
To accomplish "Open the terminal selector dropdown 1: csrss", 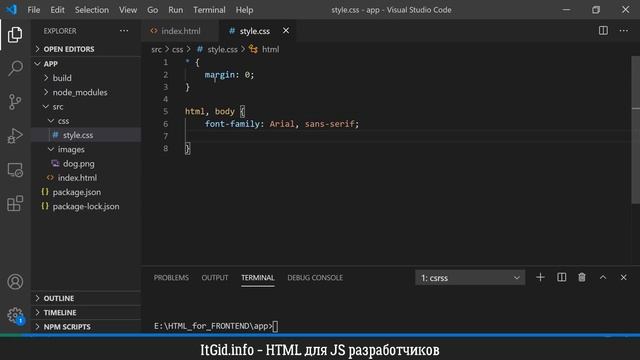I will coord(470,278).
